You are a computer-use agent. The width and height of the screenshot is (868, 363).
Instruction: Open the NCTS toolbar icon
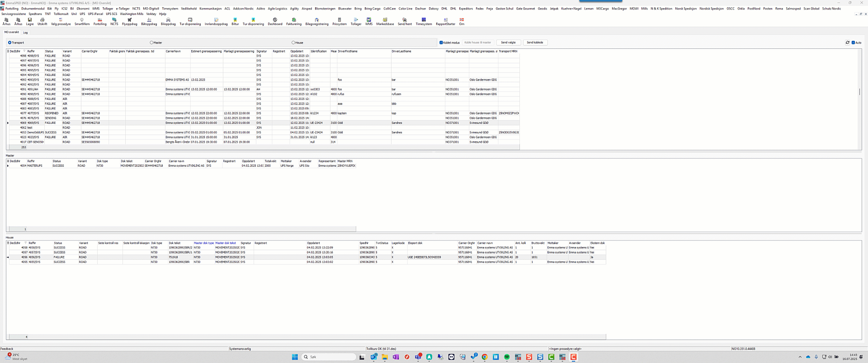(114, 22)
